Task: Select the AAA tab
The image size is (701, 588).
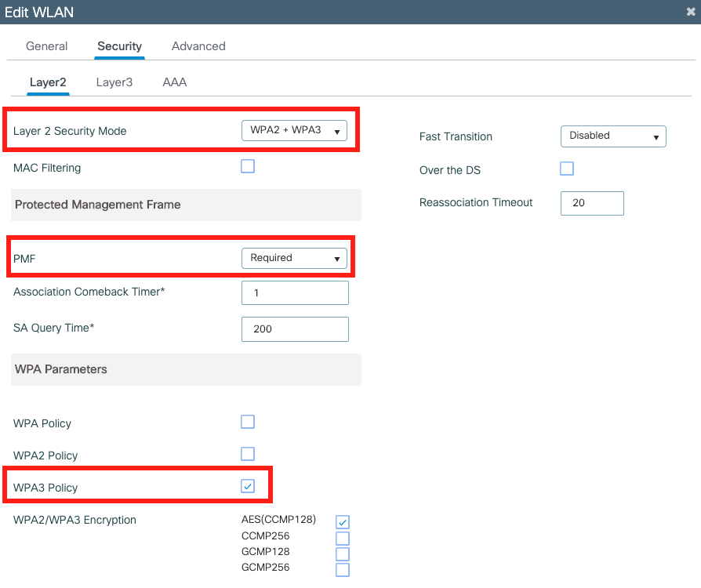Action: (173, 82)
